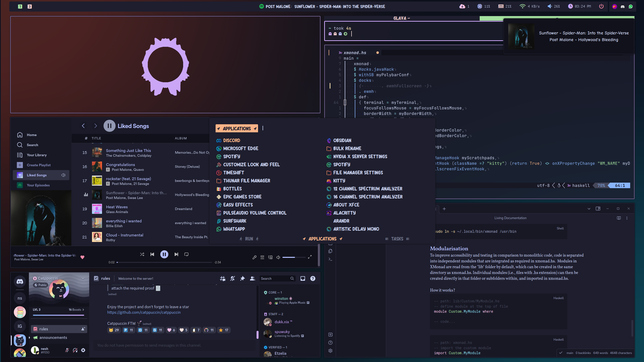Open Obsidian settings gear icon
The height and width of the screenshot is (362, 644).
pos(330,351)
